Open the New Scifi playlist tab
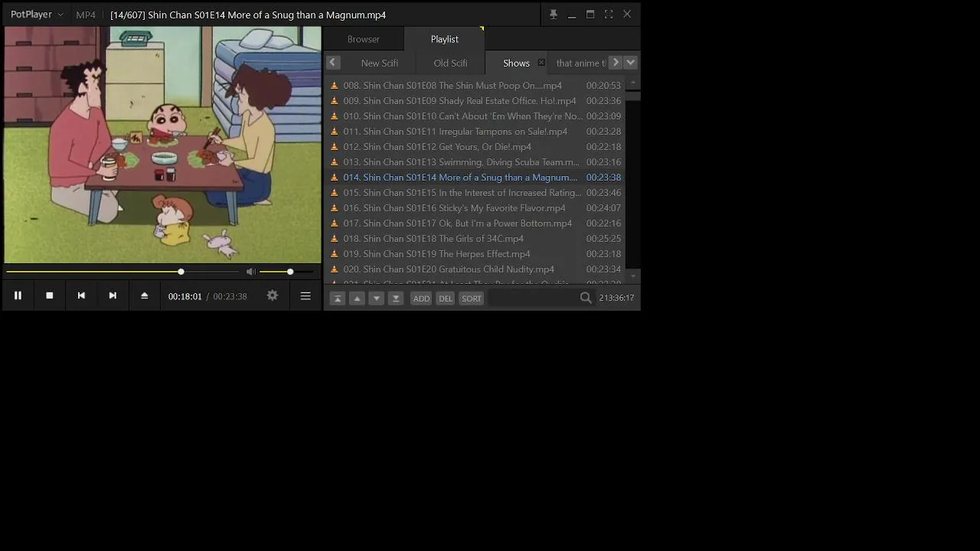 click(380, 63)
